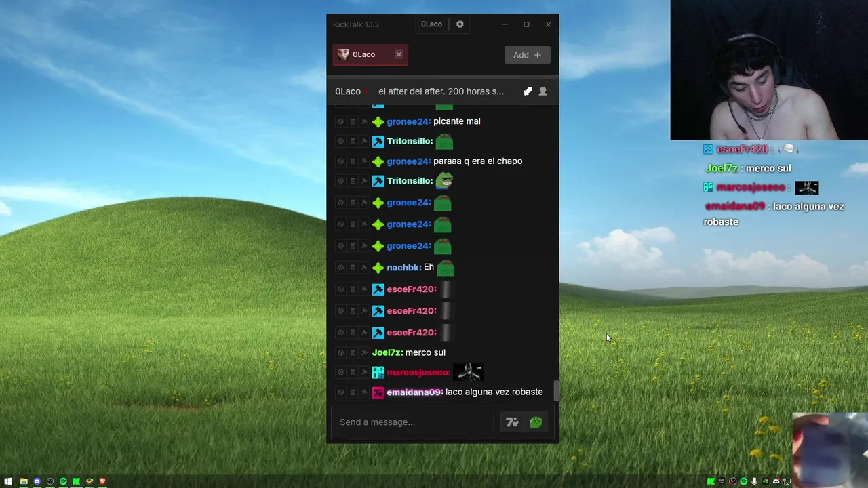Click the 0Laco avatar in the tab
The width and height of the screenshot is (868, 488).
(x=343, y=54)
